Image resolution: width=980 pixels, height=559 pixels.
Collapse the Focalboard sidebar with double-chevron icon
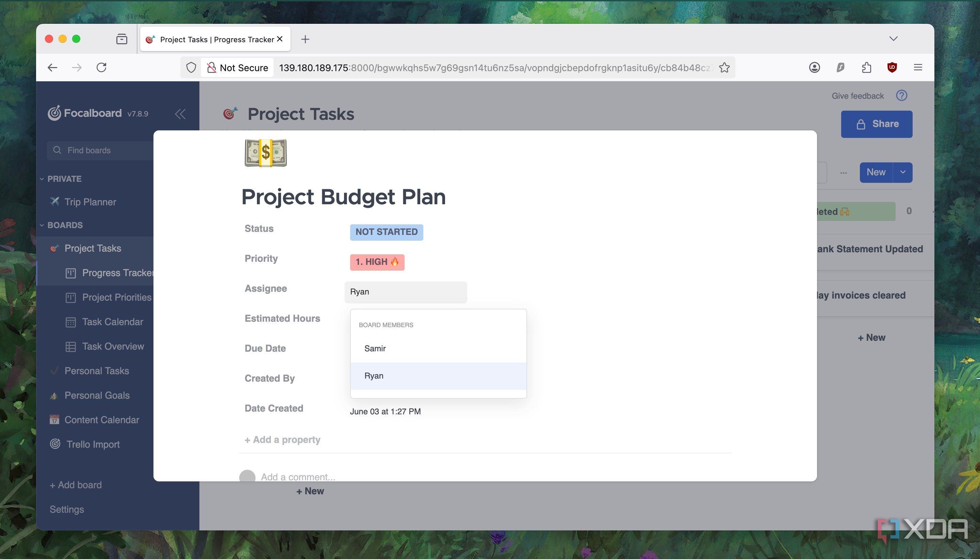(180, 114)
